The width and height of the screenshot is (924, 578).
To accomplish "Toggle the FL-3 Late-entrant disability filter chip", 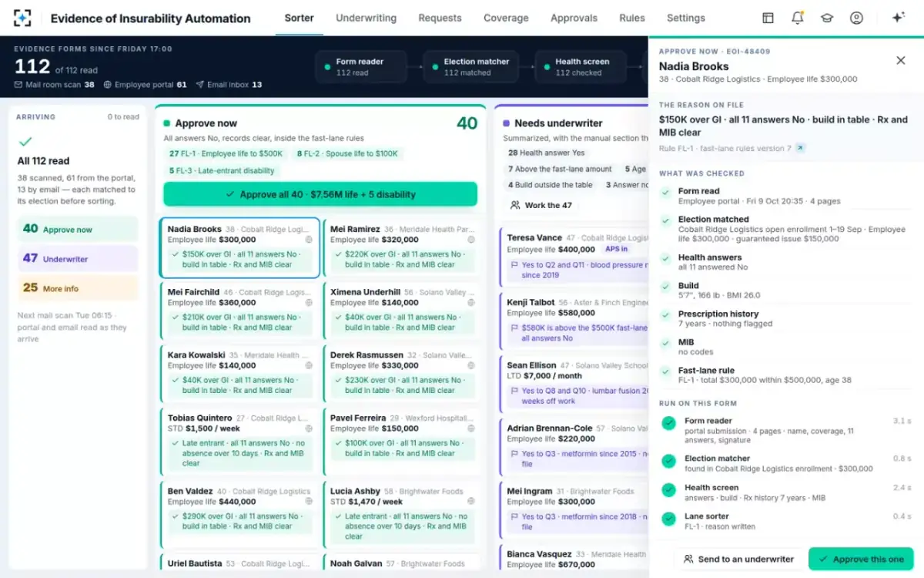I will pyautogui.click(x=223, y=170).
